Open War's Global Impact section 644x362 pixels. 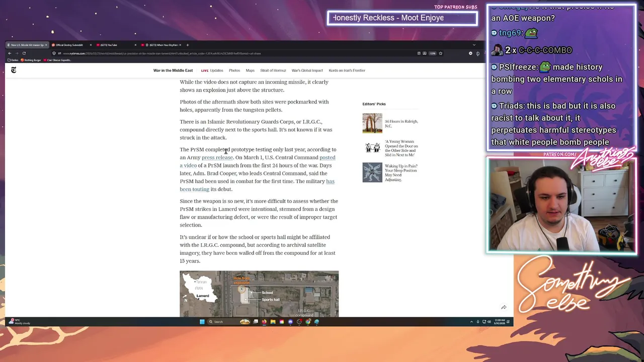pyautogui.click(x=307, y=70)
